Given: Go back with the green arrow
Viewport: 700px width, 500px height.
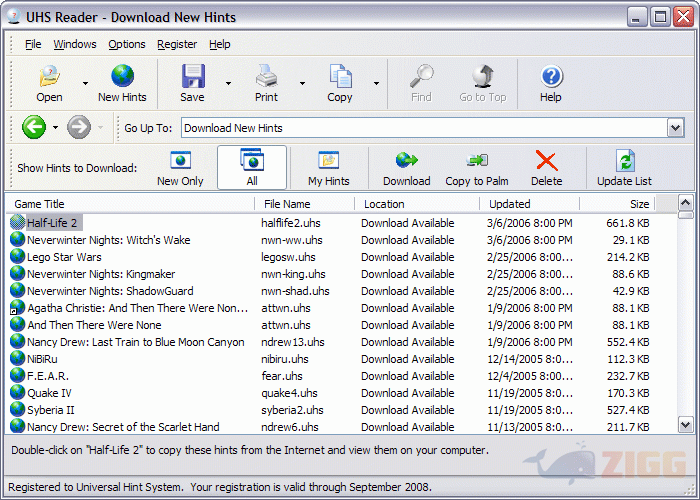Looking at the screenshot, I should (34, 127).
